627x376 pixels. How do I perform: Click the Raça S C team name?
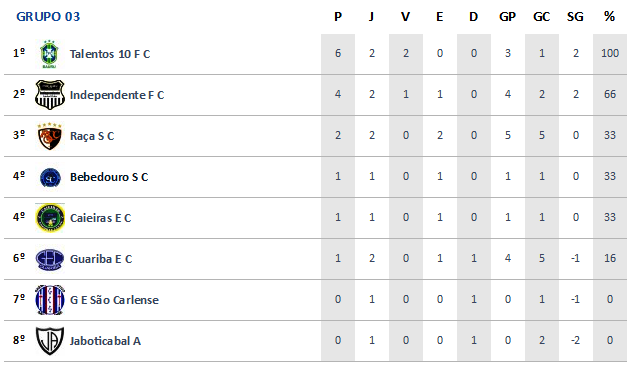point(92,136)
